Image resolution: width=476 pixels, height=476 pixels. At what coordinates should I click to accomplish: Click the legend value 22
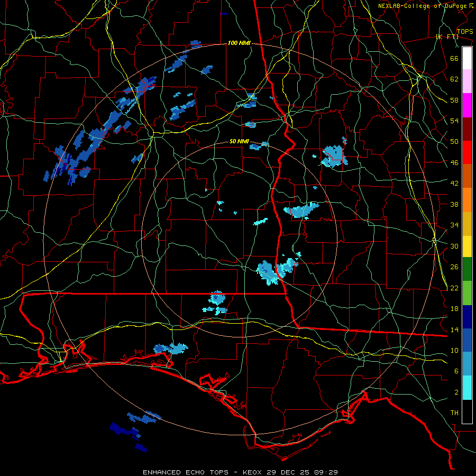[454, 288]
